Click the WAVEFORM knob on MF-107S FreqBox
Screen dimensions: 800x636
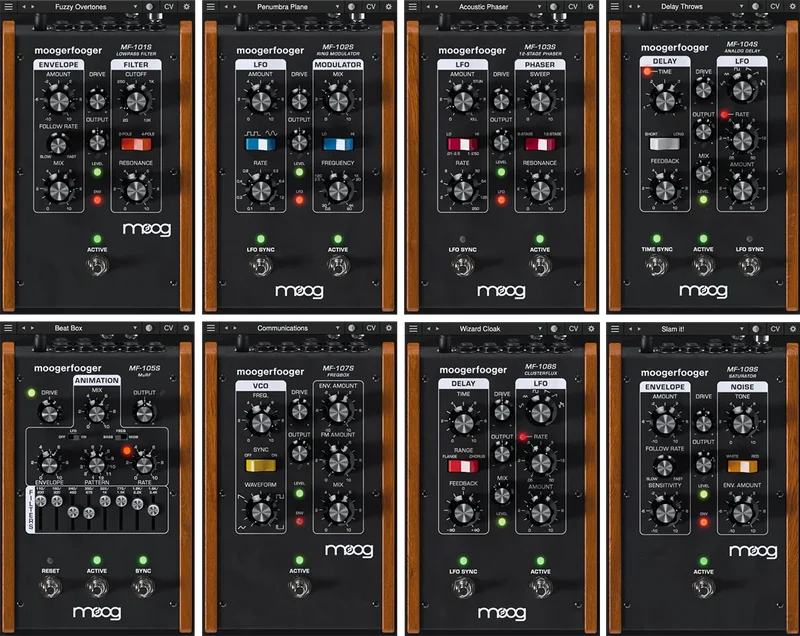pyautogui.click(x=260, y=512)
